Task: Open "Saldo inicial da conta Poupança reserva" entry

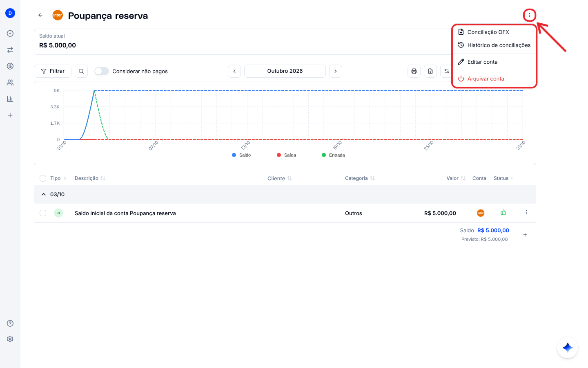Action: point(125,213)
